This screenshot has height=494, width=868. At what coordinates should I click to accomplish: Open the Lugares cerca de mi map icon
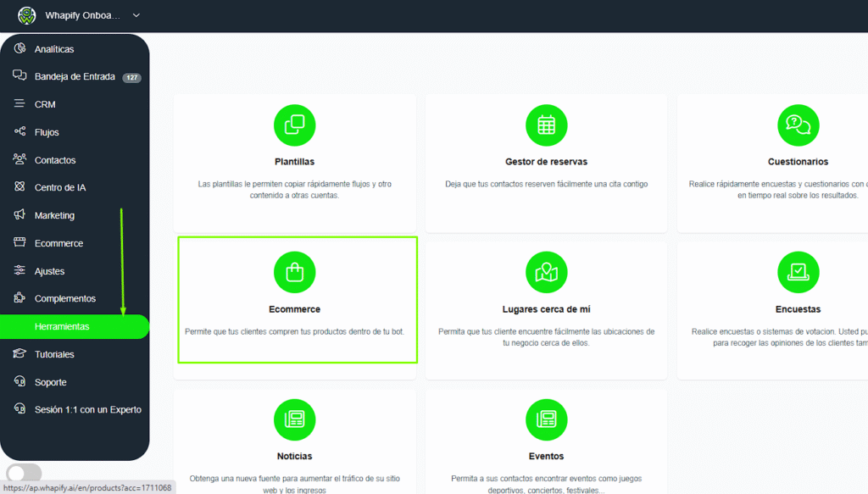pyautogui.click(x=546, y=272)
